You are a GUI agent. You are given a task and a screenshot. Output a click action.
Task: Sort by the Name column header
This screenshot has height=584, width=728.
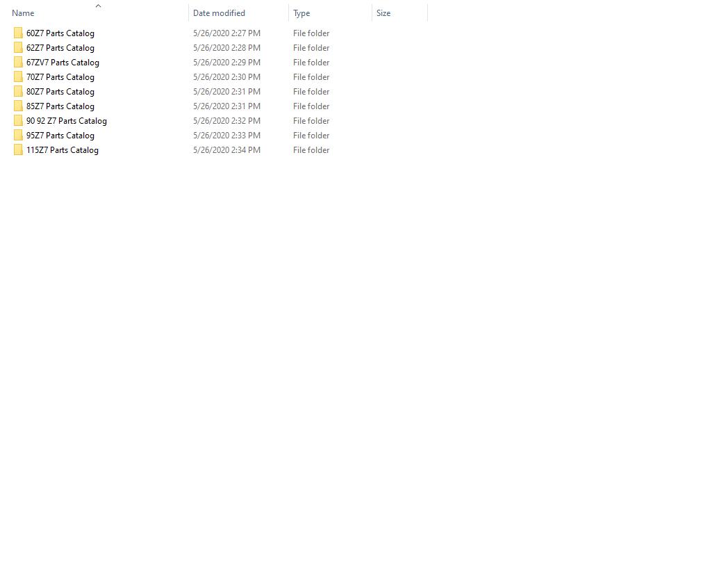pos(23,13)
